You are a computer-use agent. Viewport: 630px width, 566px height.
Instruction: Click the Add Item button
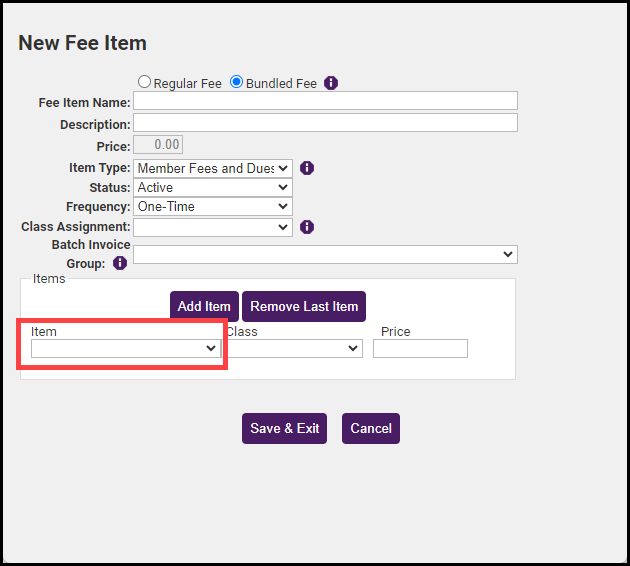point(204,306)
